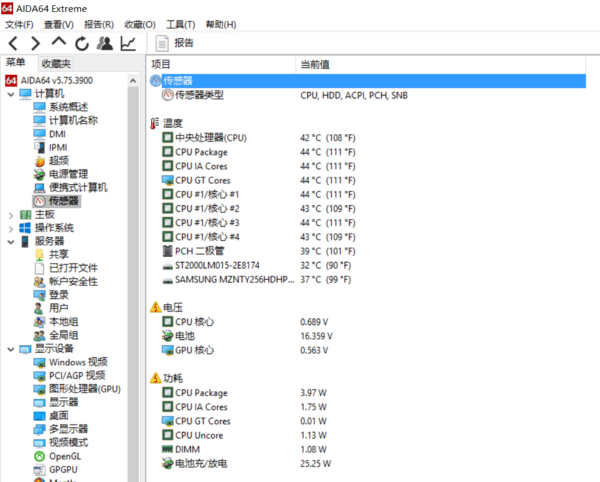Select the 多显示器 tree item
The width and height of the screenshot is (600, 482).
pos(60,429)
